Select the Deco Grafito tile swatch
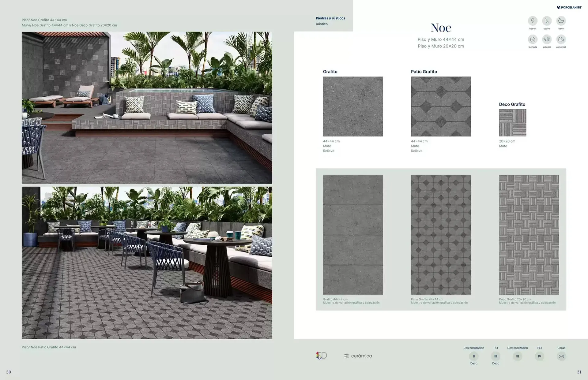 click(x=512, y=123)
